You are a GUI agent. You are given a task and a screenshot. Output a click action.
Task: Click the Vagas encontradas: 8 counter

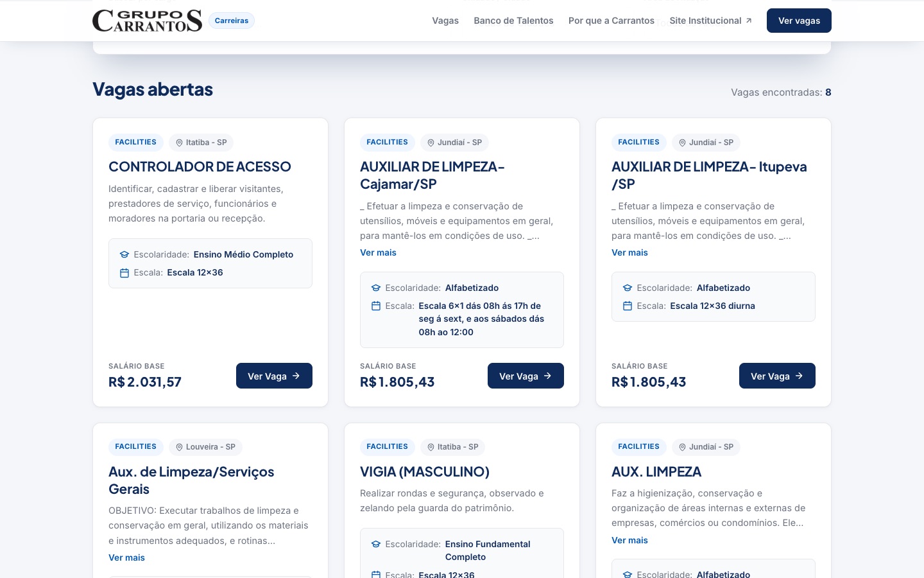(781, 92)
